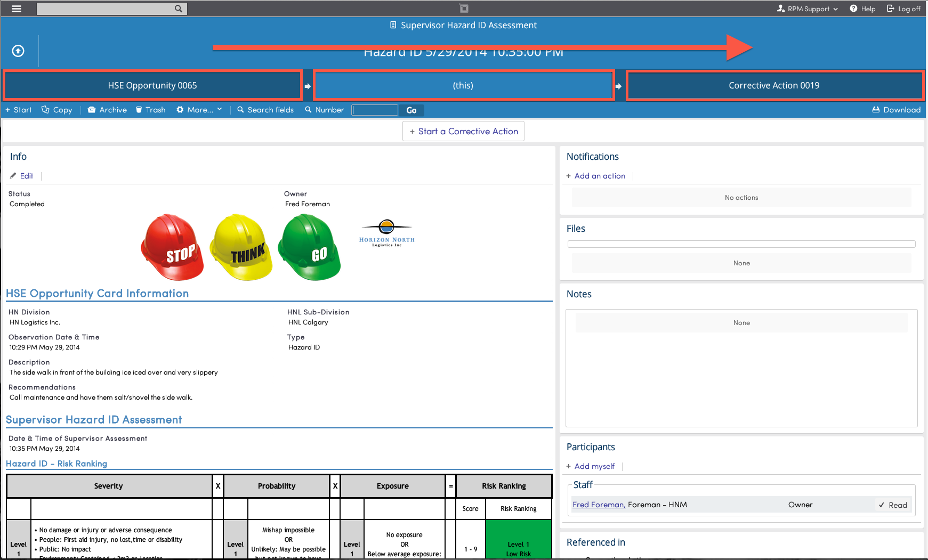Click the Referenced in section heading

596,542
